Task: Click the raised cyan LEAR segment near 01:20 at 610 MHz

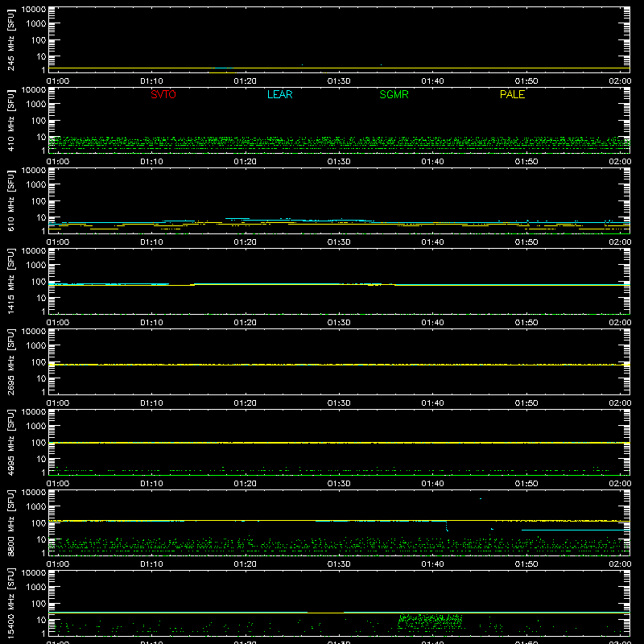Action: pyautogui.click(x=237, y=218)
